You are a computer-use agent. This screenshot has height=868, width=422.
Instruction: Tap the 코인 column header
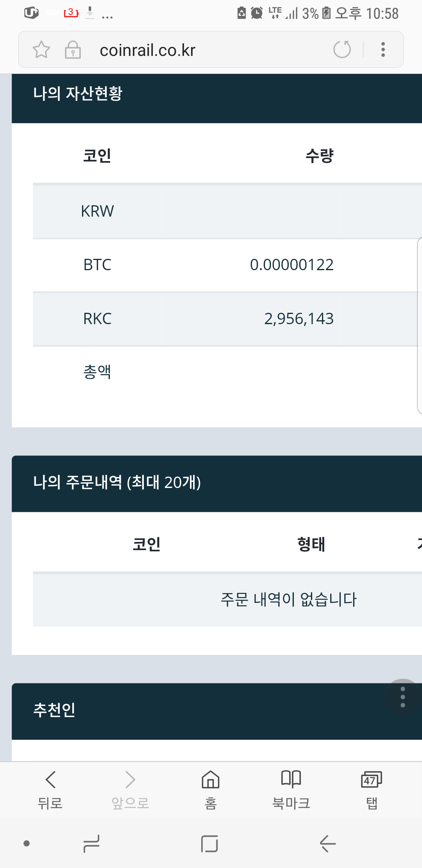click(97, 155)
